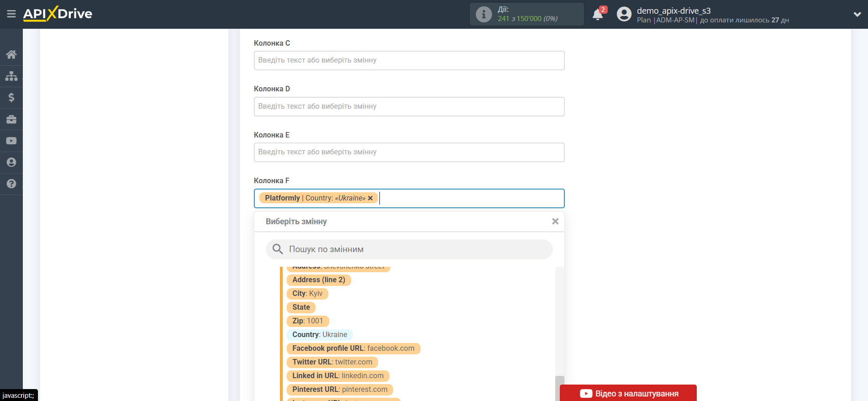The height and width of the screenshot is (401, 868).
Task: Select the Pinterest URL variable
Action: tap(340, 390)
